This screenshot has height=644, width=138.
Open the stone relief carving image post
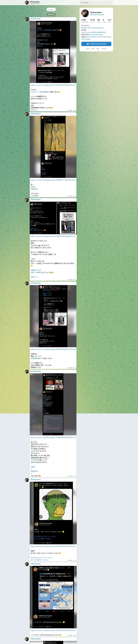[53, 147]
